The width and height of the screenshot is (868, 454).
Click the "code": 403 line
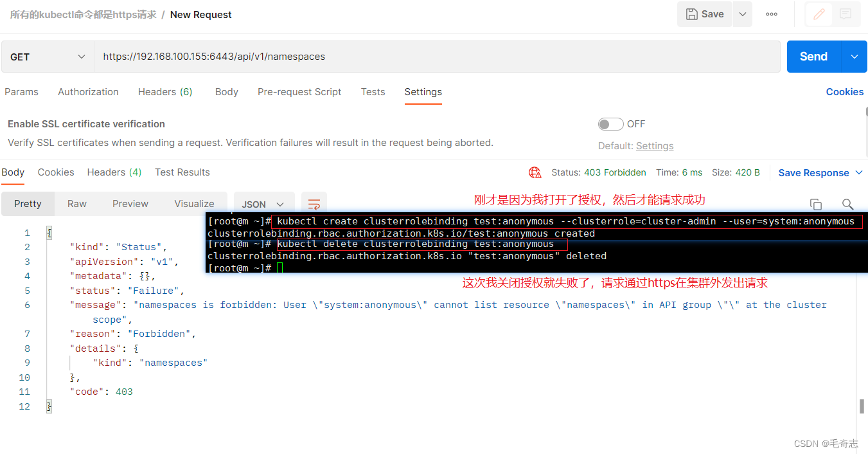[102, 392]
